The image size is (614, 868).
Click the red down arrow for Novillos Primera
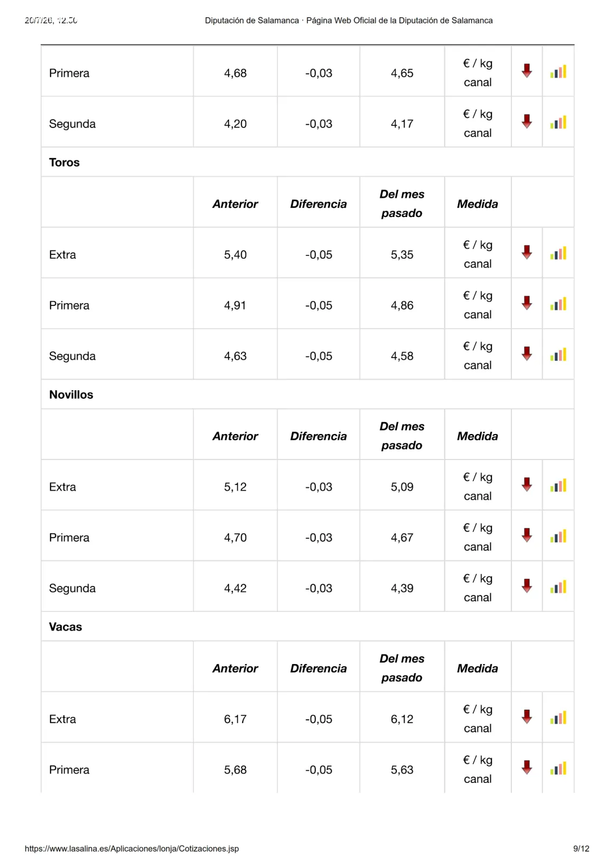pos(527,535)
